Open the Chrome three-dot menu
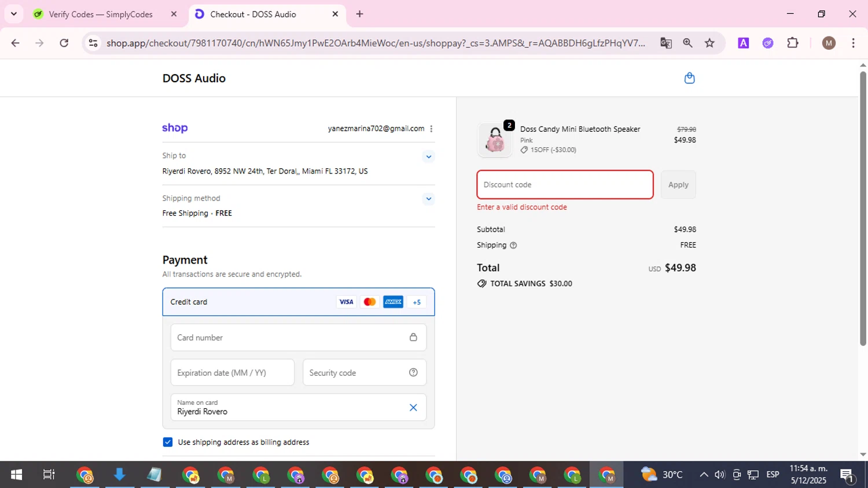The width and height of the screenshot is (868, 488). [853, 43]
